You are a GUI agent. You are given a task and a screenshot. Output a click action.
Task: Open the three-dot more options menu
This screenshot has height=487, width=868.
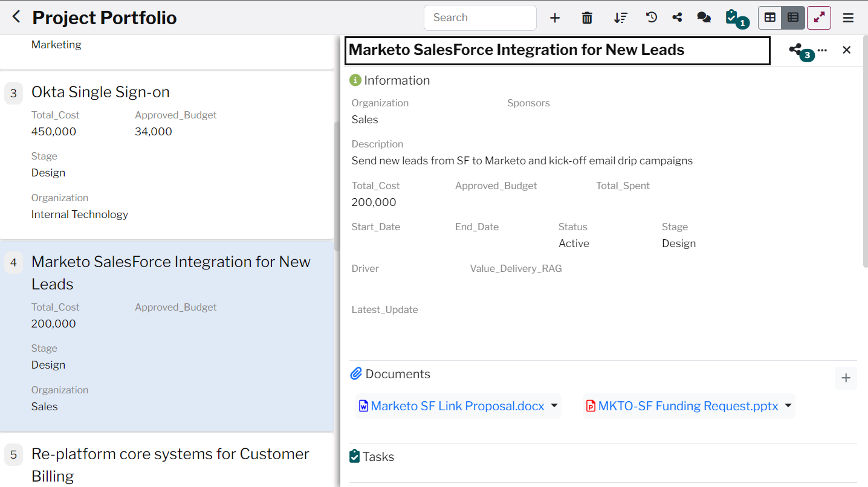click(822, 50)
